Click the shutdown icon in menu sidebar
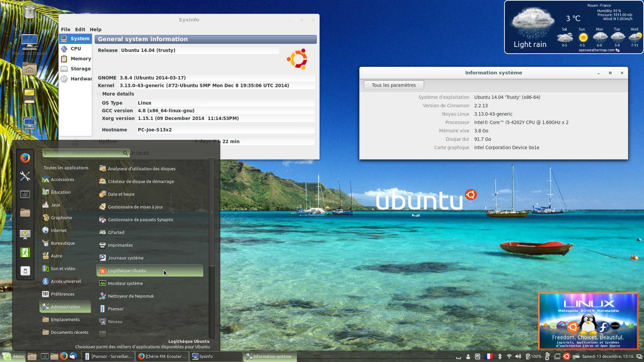The image size is (644, 362). (25, 271)
